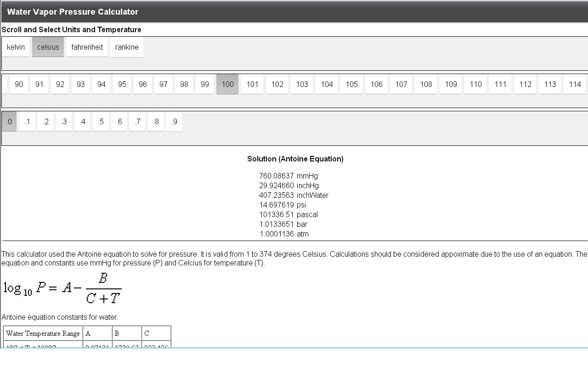Image resolution: width=588 pixels, height=368 pixels.
Task: Pick temperature value 95
Action: point(122,84)
